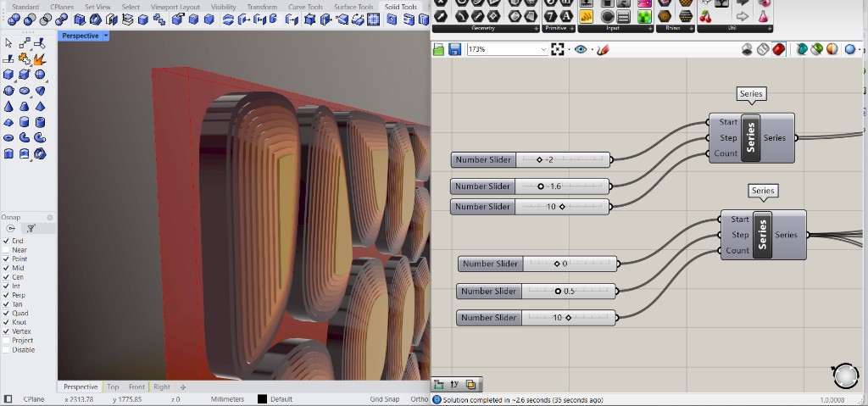This screenshot has height=406, width=868.
Task: Click the pointer select tool in left sidebar
Action: pyautogui.click(x=8, y=43)
